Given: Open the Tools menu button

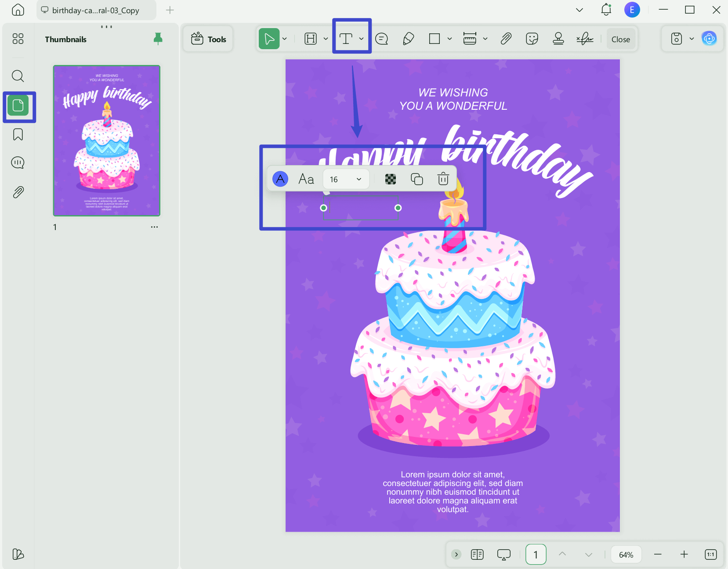Looking at the screenshot, I should click(208, 39).
